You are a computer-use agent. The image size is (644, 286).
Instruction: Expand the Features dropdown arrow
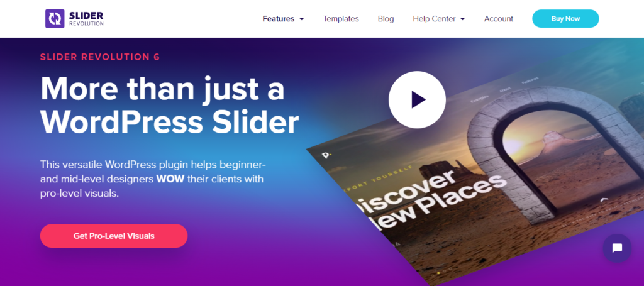coord(301,19)
